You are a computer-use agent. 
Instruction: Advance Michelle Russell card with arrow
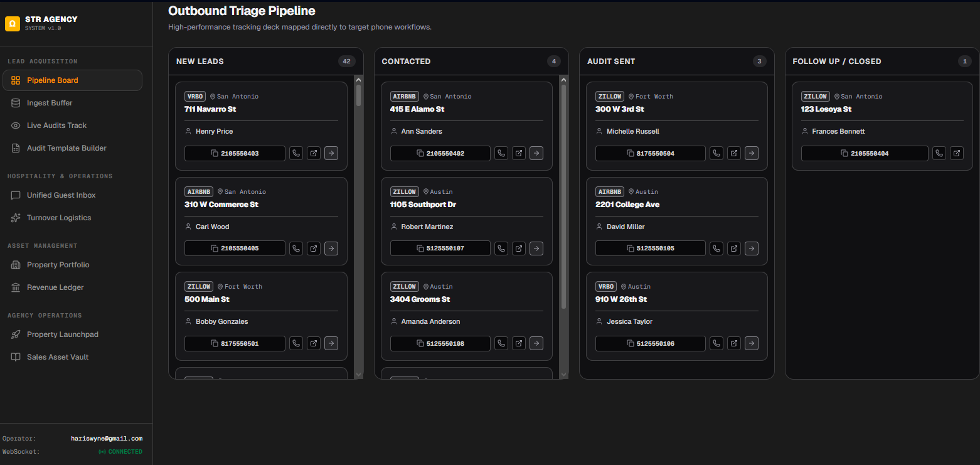(x=752, y=153)
